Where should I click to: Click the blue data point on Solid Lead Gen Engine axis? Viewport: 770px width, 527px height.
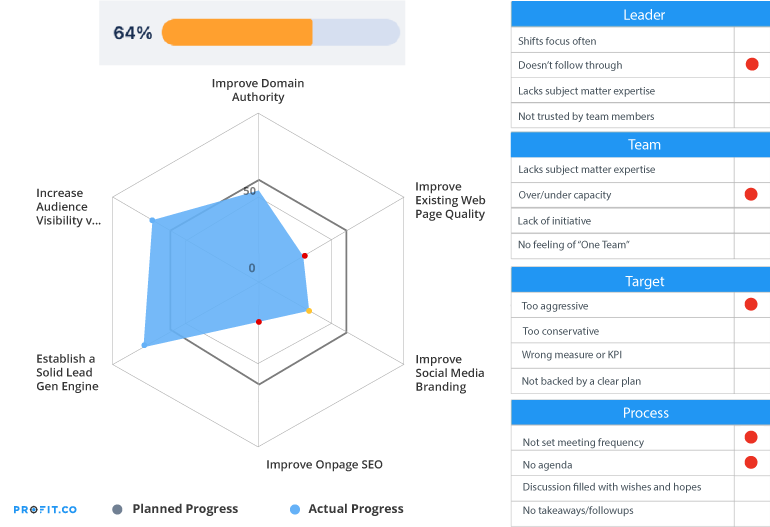[144, 345]
